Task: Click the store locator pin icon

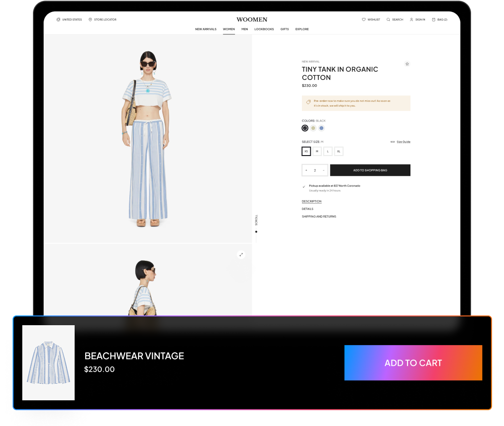Action: 90,19
